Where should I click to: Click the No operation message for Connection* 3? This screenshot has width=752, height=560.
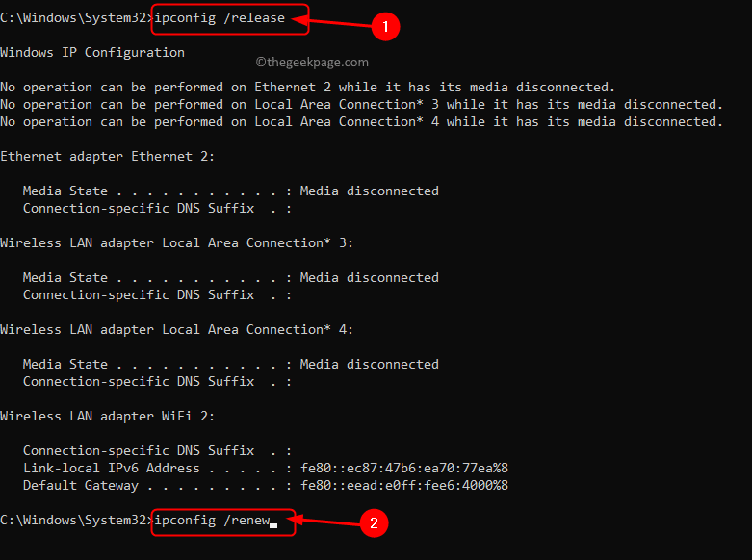point(362,105)
